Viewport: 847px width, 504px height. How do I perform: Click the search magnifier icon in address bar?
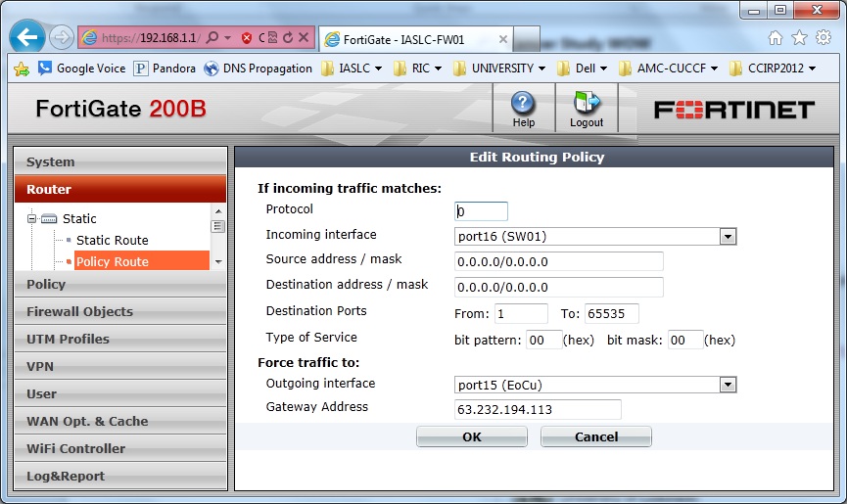[212, 37]
